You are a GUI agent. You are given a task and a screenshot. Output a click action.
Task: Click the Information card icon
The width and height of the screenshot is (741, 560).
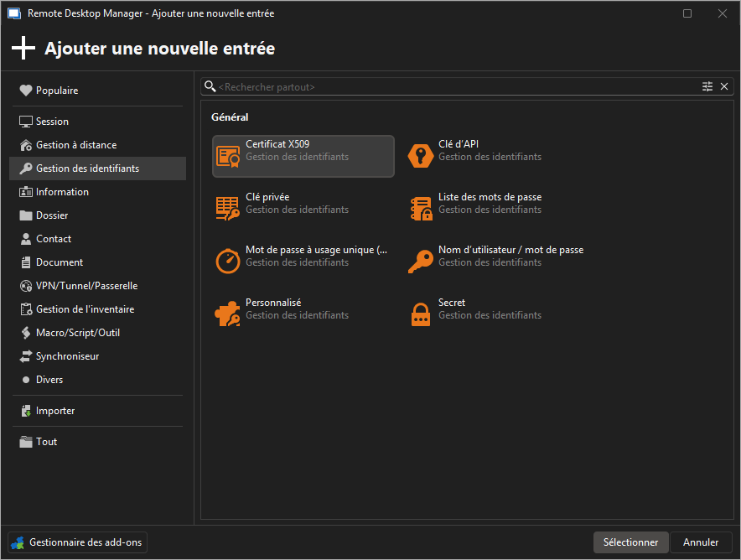25,192
